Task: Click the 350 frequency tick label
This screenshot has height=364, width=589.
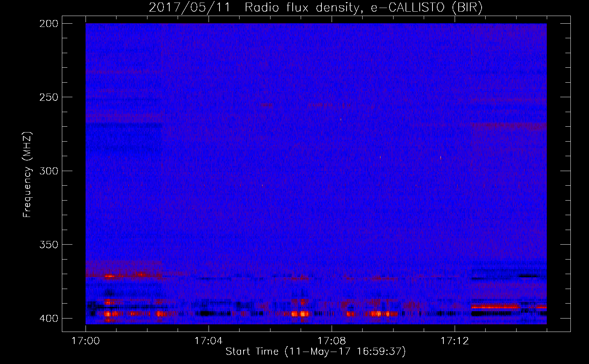Action: pyautogui.click(x=49, y=244)
